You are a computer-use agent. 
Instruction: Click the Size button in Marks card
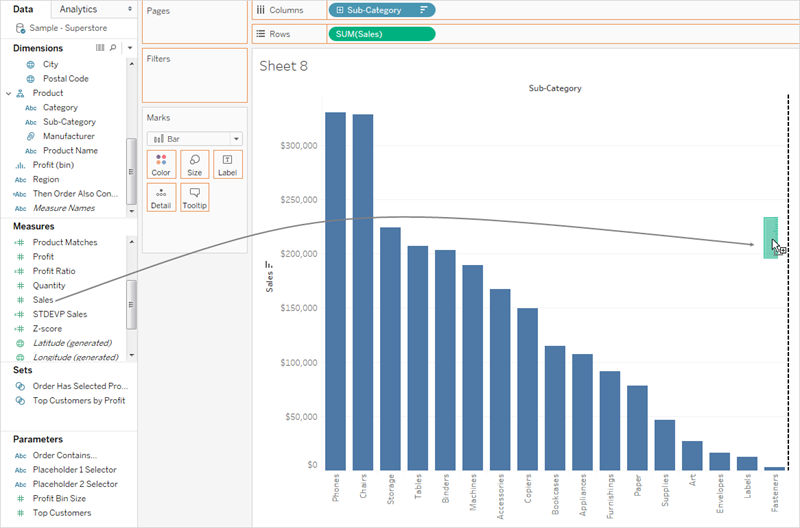coord(194,164)
